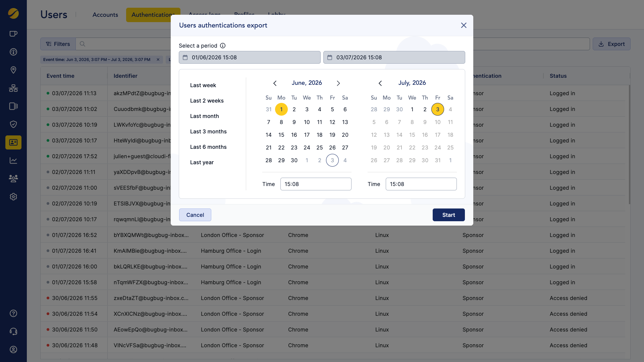Choose Last 6 months preset
This screenshot has width=644, height=362.
point(208,147)
